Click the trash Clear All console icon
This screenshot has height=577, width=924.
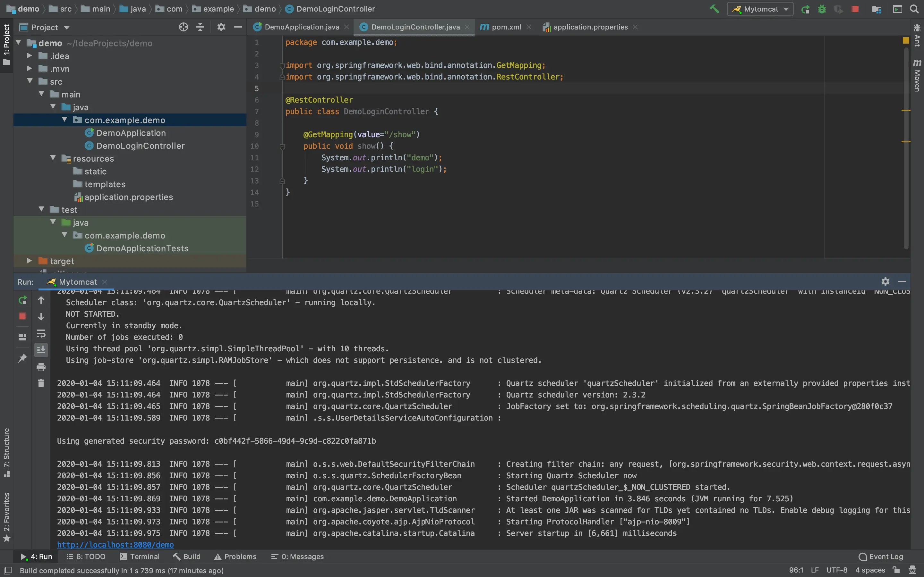41,383
